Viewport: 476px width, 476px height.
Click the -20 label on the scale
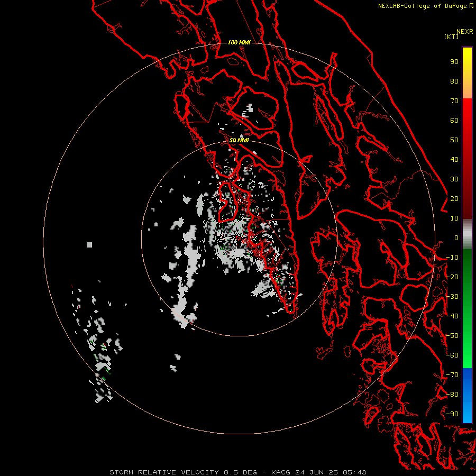pos(452,277)
